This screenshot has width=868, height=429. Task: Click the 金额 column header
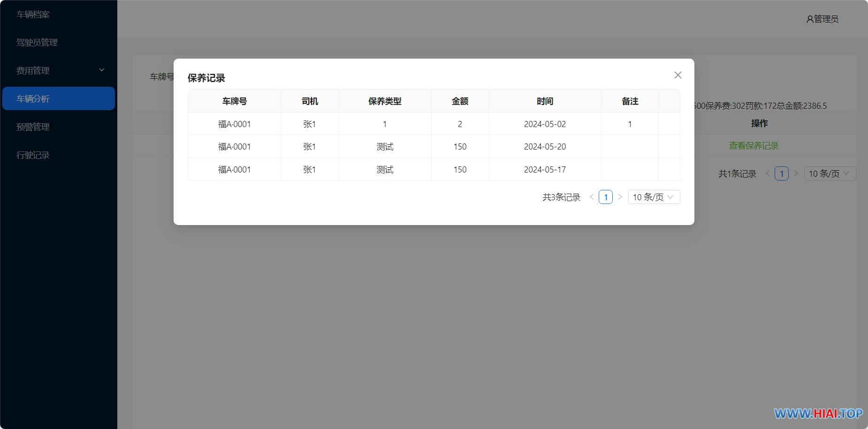click(460, 101)
